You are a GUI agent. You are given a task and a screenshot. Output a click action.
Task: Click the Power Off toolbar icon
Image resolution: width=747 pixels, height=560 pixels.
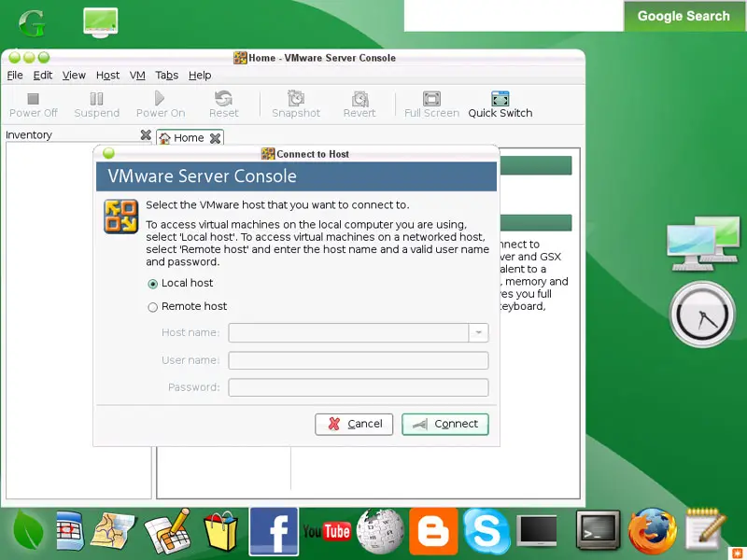pyautogui.click(x=33, y=99)
